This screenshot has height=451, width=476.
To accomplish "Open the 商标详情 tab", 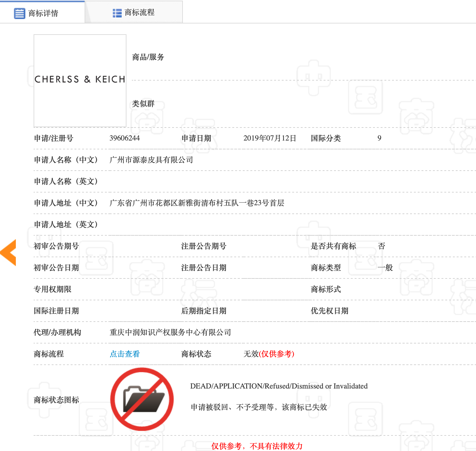I will [42, 12].
